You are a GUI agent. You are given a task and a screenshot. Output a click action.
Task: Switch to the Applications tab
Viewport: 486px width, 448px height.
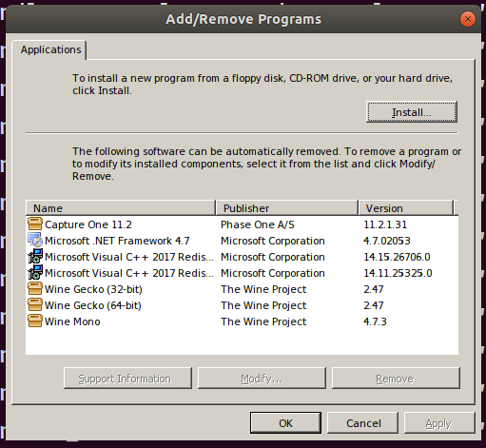[50, 49]
